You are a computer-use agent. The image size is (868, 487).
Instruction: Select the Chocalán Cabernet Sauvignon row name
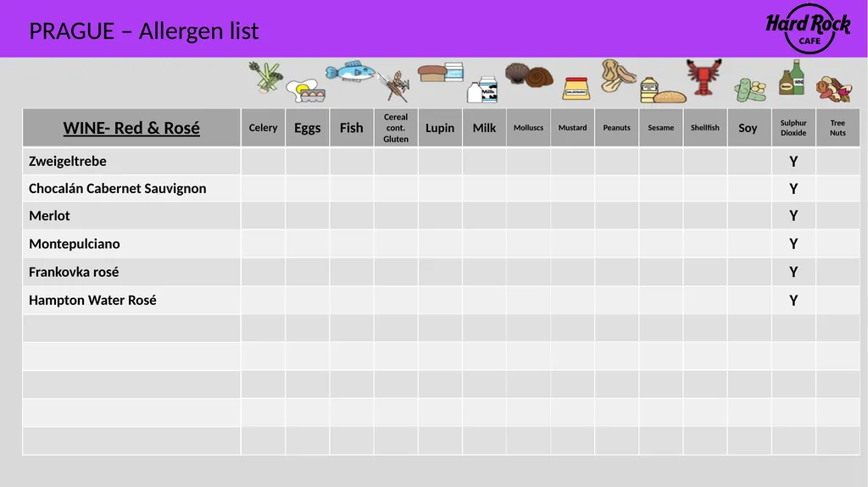click(x=117, y=189)
